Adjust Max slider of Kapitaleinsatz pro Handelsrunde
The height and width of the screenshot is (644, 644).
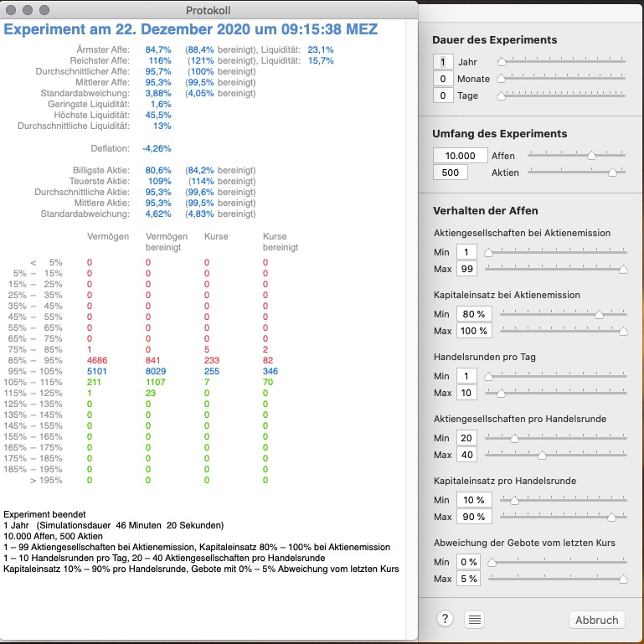tap(611, 518)
